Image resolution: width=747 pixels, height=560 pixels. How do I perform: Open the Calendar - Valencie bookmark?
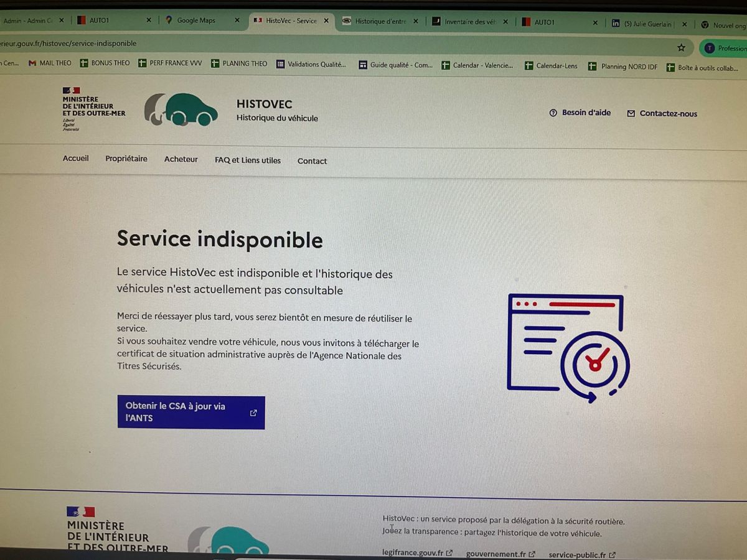[477, 65]
